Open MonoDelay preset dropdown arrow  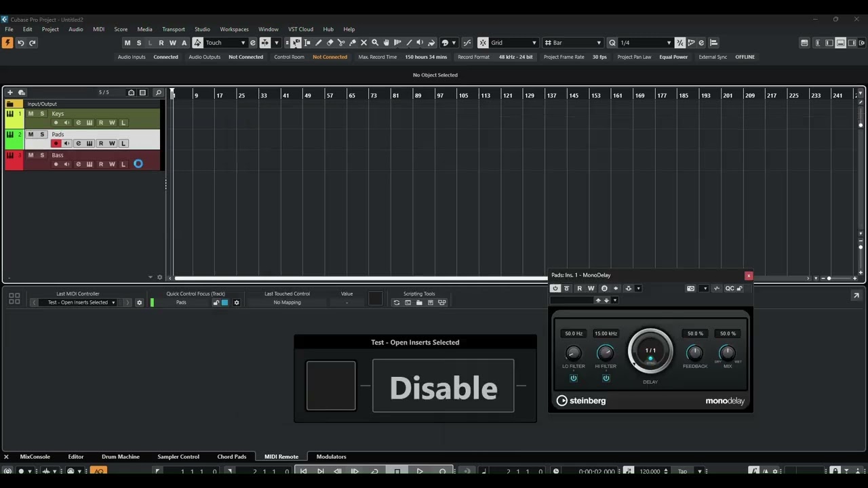tap(615, 300)
